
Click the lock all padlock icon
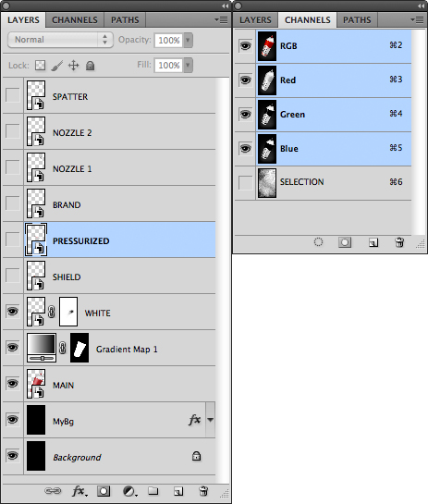click(x=91, y=66)
